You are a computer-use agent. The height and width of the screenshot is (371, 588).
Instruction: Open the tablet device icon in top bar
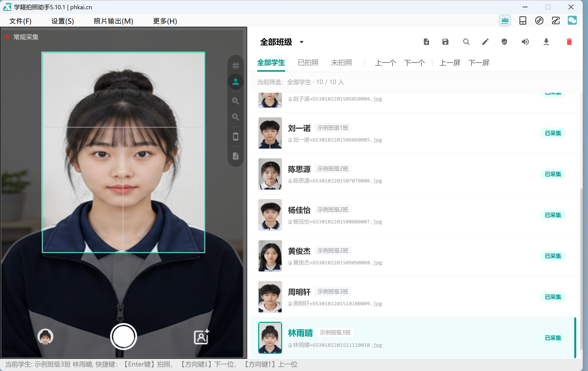(x=523, y=20)
